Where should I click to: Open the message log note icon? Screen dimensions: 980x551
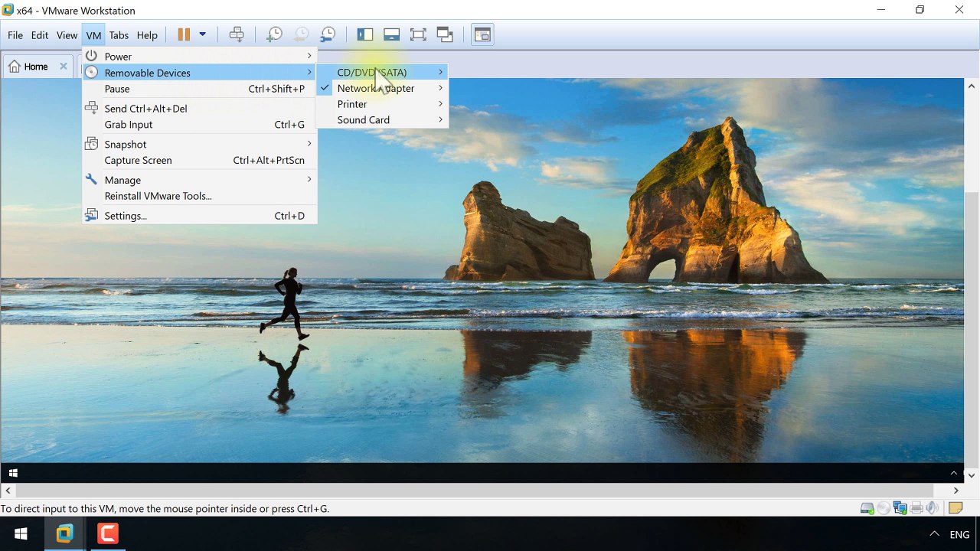click(955, 508)
